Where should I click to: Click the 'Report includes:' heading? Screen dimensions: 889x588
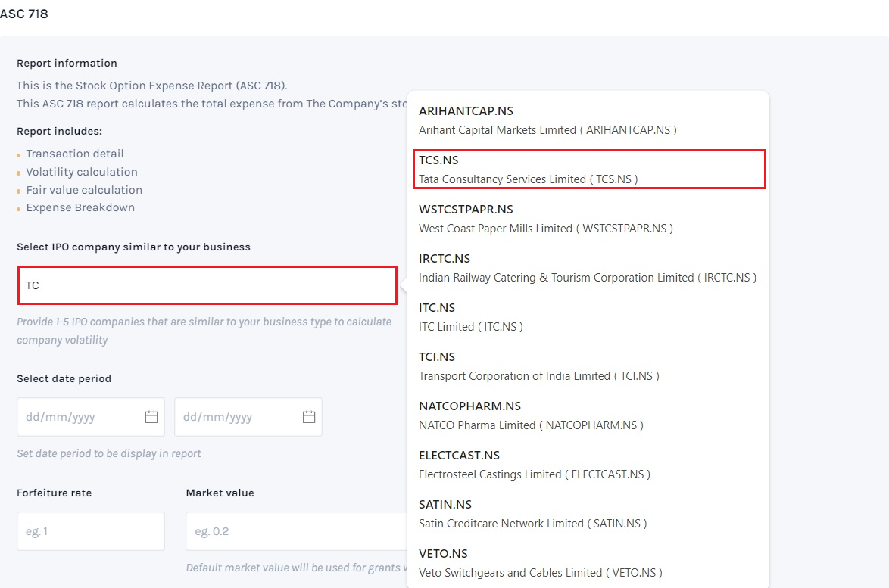click(60, 131)
